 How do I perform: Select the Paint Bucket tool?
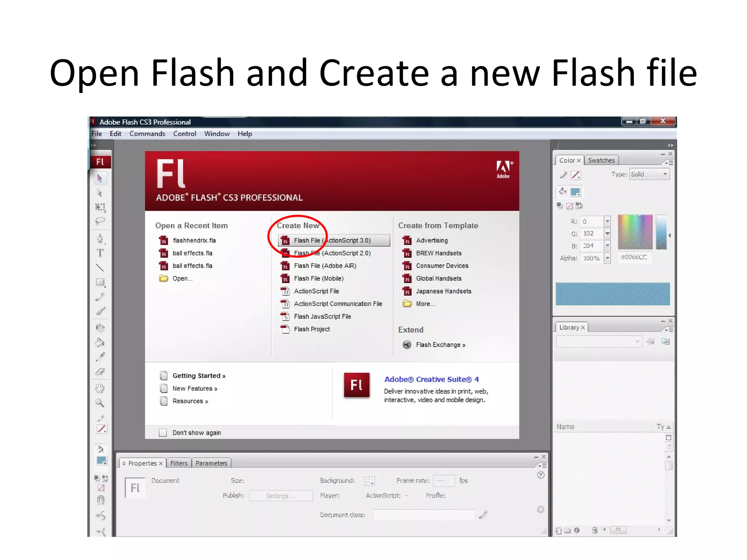pyautogui.click(x=100, y=342)
